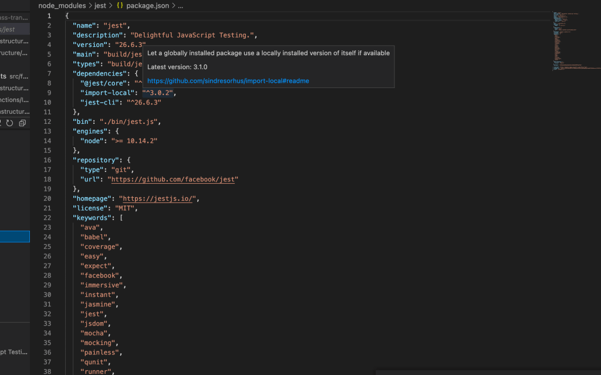The image size is (601, 375).
Task: Click the refresh icon in the sidebar
Action: click(10, 123)
